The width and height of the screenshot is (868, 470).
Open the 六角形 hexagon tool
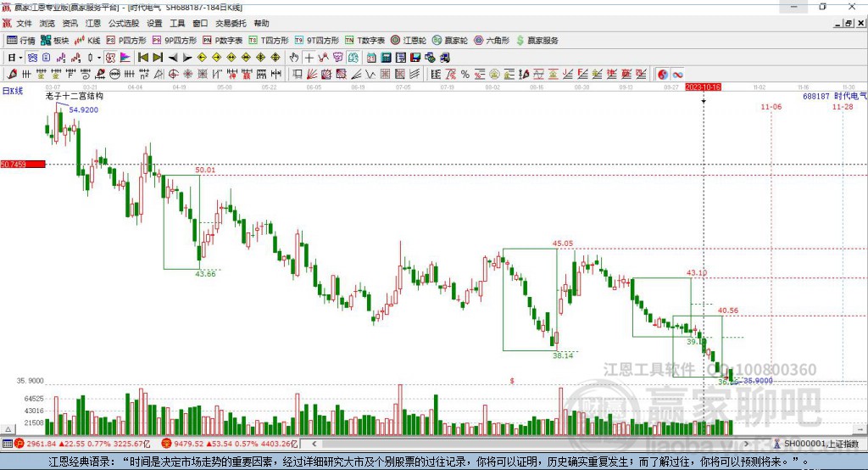(492, 41)
